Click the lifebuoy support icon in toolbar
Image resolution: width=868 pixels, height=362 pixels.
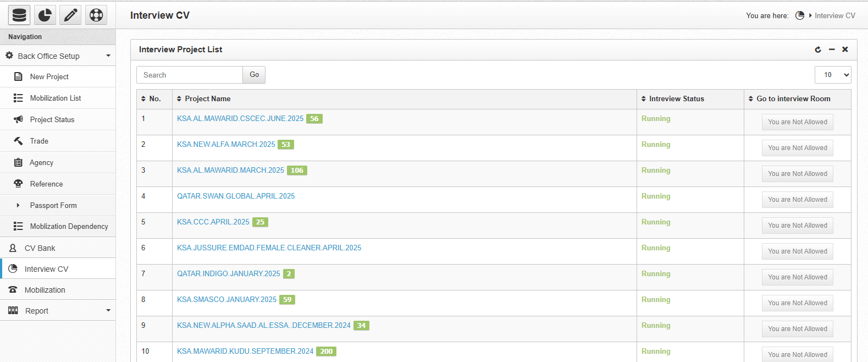pos(96,15)
